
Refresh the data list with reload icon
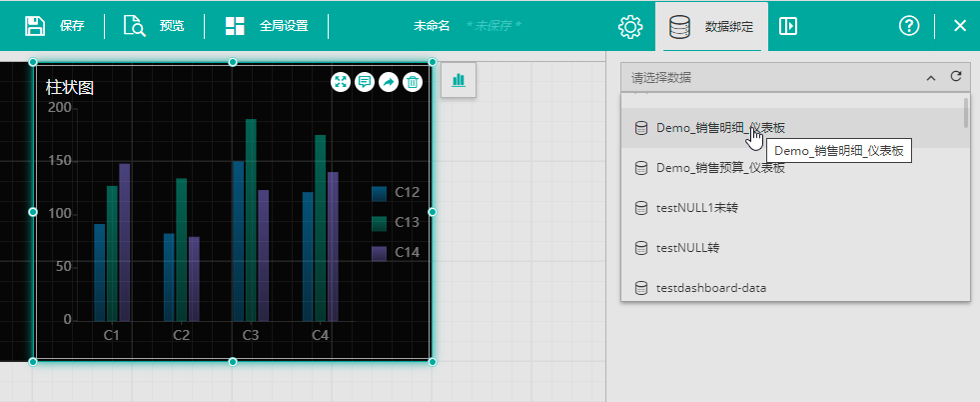click(x=956, y=76)
